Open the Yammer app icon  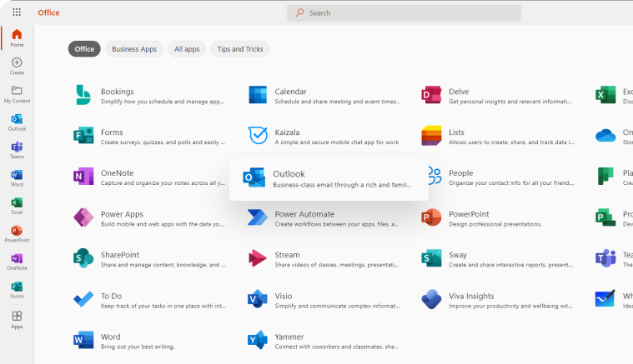(x=258, y=340)
